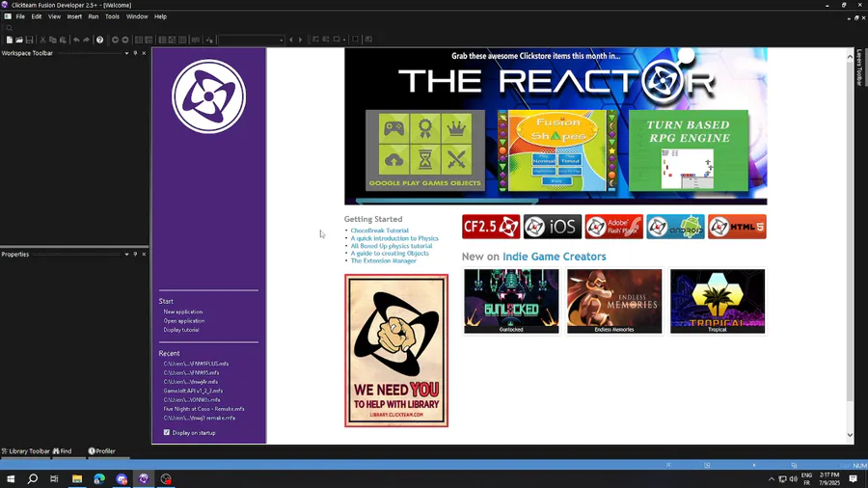Image resolution: width=868 pixels, height=488 pixels.
Task: Open the Indie Game Creators link
Action: [x=555, y=257]
